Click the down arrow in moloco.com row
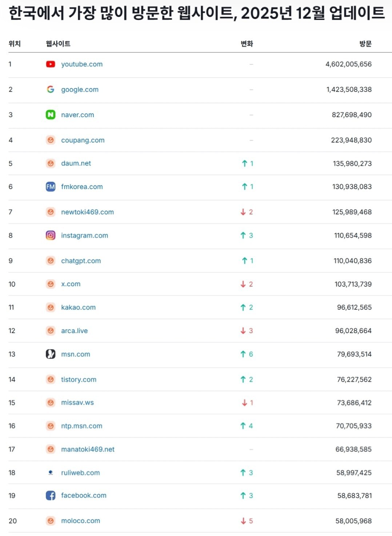The height and width of the screenshot is (536, 392). (243, 521)
